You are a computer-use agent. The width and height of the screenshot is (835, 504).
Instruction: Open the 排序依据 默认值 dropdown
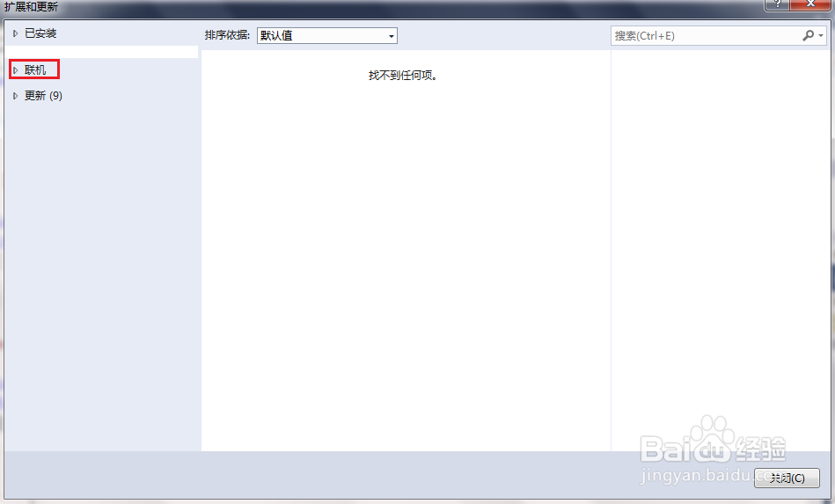[327, 36]
